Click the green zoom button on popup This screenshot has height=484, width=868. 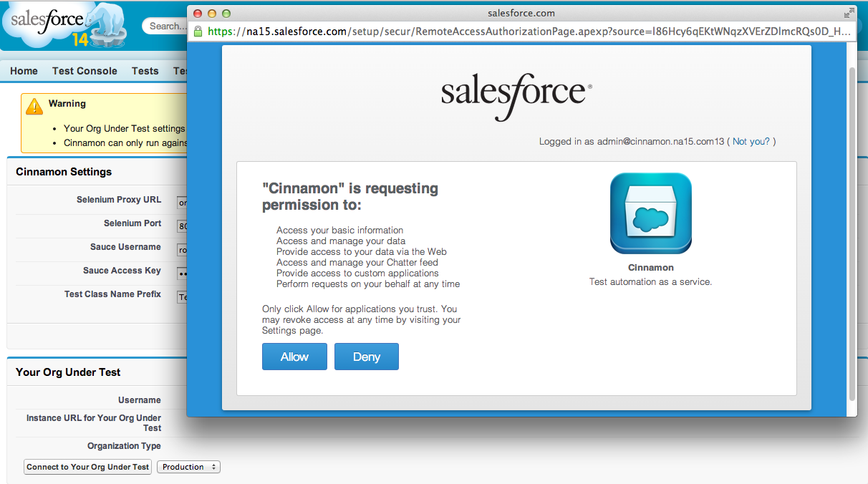pyautogui.click(x=227, y=14)
